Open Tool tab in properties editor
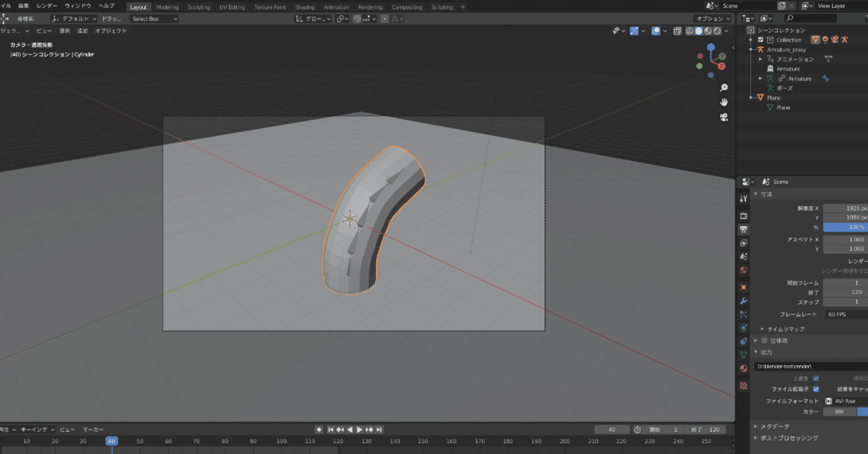Viewport: 868px width, 454px height. [744, 198]
